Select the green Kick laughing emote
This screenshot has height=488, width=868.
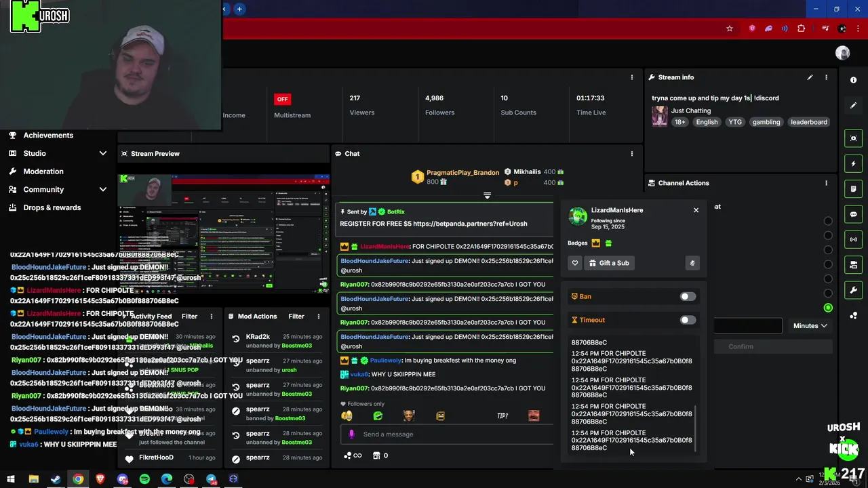[x=378, y=415]
